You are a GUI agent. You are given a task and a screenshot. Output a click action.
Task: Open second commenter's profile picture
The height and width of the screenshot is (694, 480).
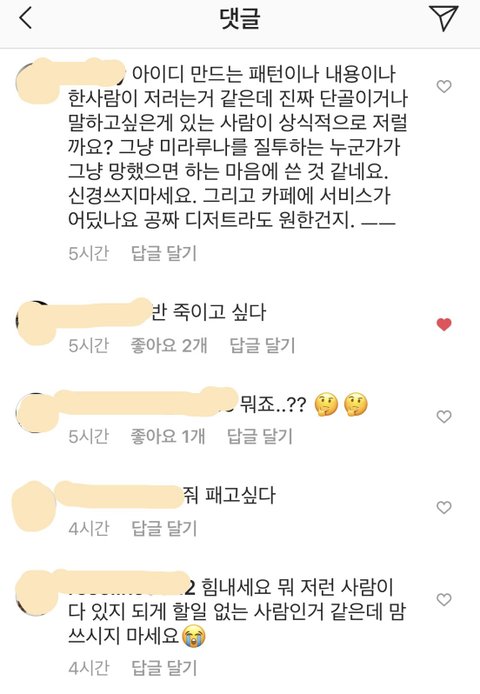[37, 321]
